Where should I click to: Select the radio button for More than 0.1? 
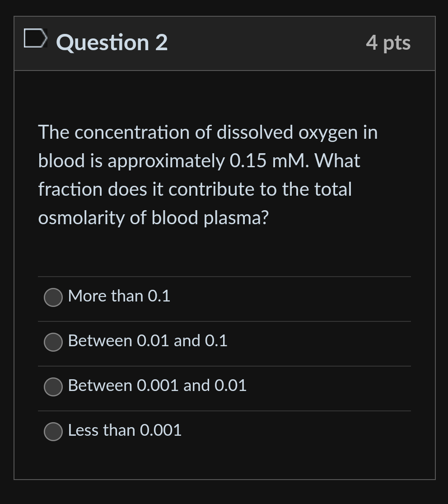tap(53, 297)
